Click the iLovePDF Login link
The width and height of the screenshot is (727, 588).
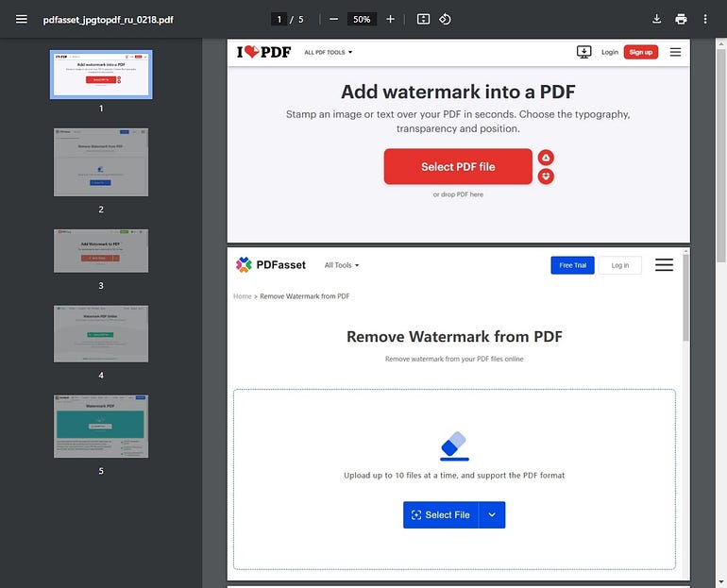coord(610,52)
